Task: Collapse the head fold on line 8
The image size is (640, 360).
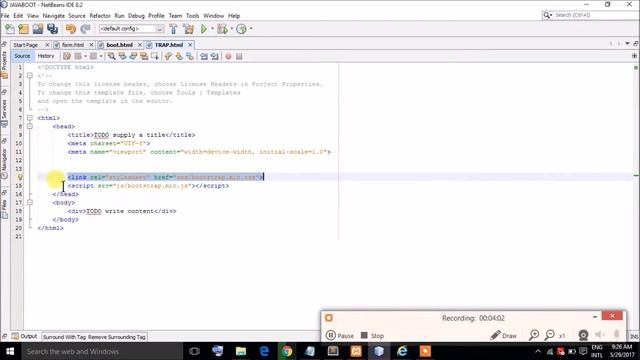Action: tap(30, 127)
